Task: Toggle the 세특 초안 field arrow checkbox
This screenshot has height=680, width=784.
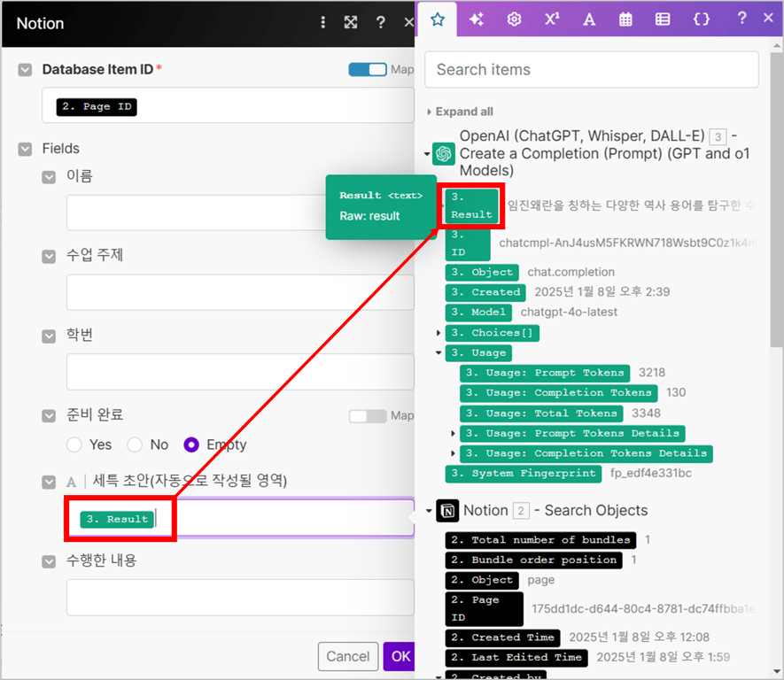Action: click(x=49, y=483)
